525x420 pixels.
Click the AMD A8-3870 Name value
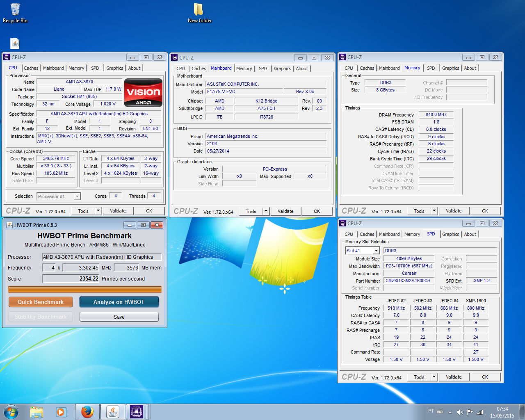pyautogui.click(x=79, y=82)
